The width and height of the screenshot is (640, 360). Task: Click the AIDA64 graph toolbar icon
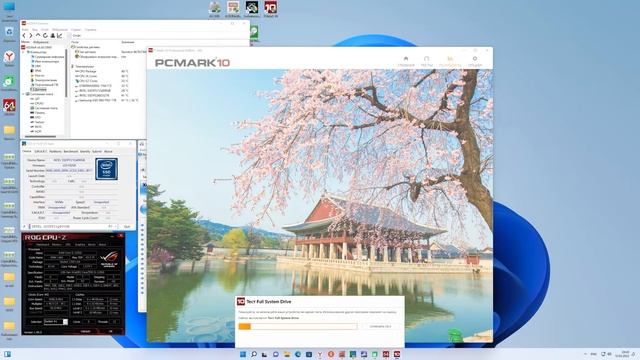[60, 36]
